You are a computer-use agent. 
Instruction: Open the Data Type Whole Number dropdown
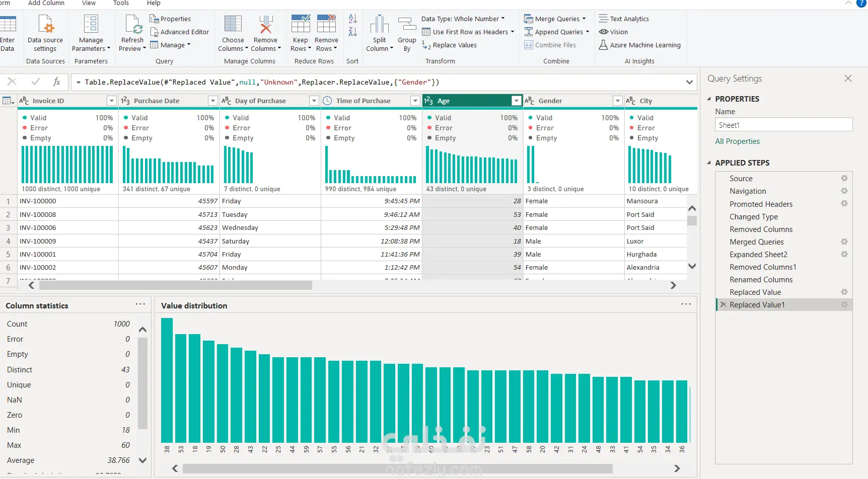(x=463, y=19)
